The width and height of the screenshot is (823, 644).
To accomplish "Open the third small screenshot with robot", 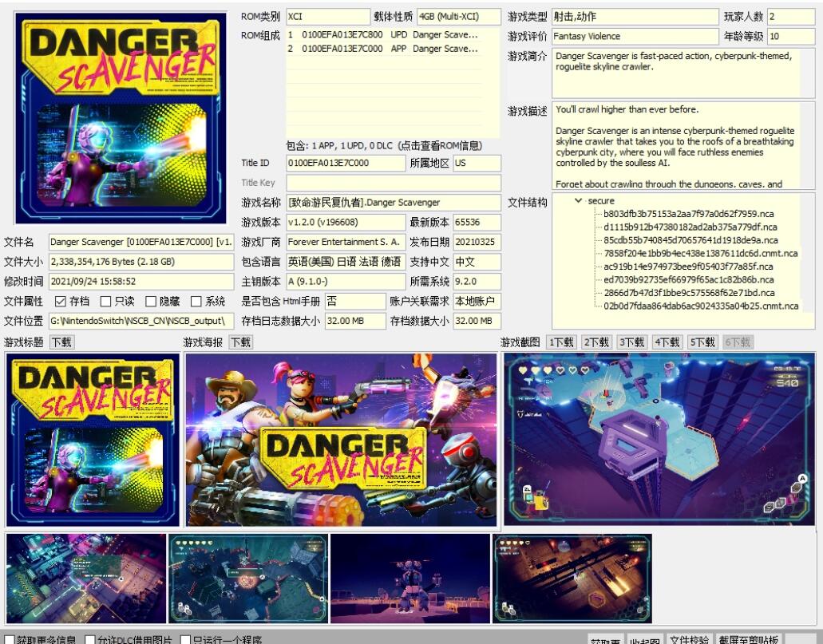I will (410, 579).
